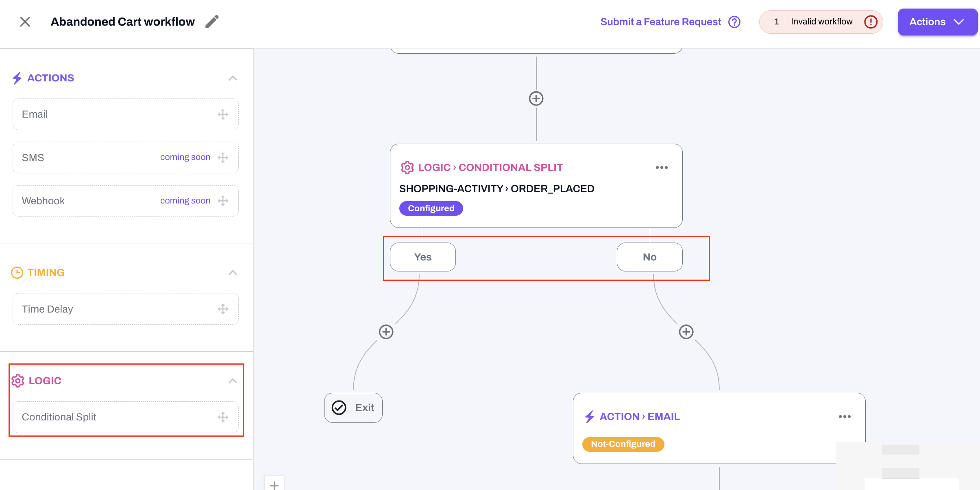The image size is (980, 490).
Task: Click the Conditional Split drag handle icon
Action: click(223, 417)
